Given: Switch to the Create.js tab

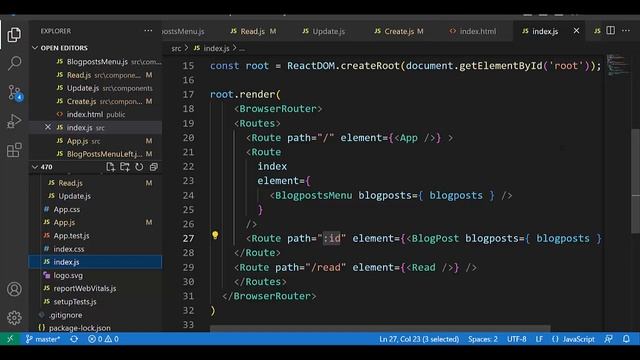Looking at the screenshot, I should [x=399, y=31].
